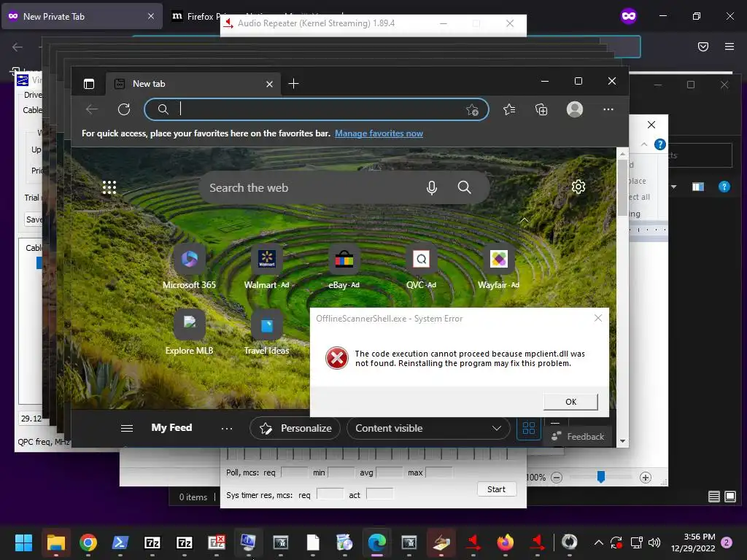The width and height of the screenshot is (747, 560).
Task: Click the Edge page scrollbar down arrow
Action: coord(622,441)
